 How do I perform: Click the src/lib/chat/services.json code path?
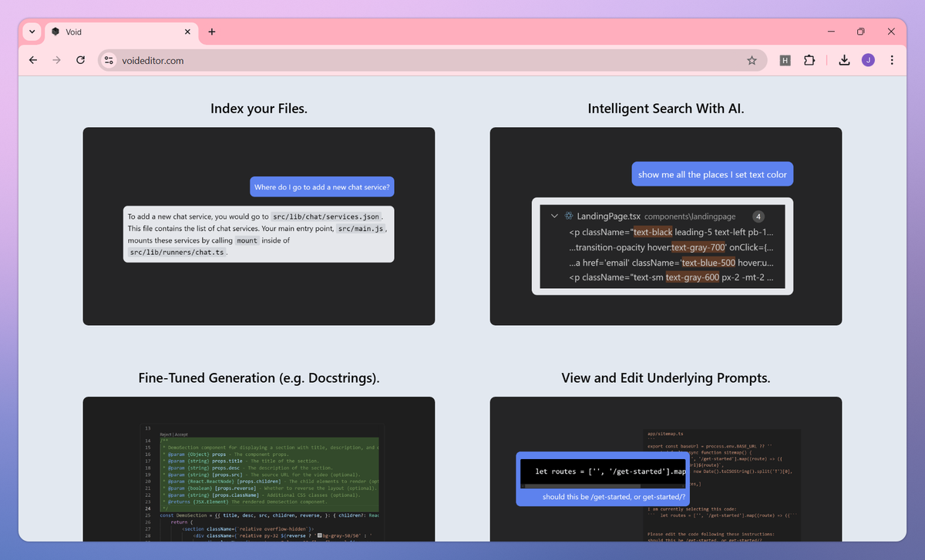click(x=326, y=217)
